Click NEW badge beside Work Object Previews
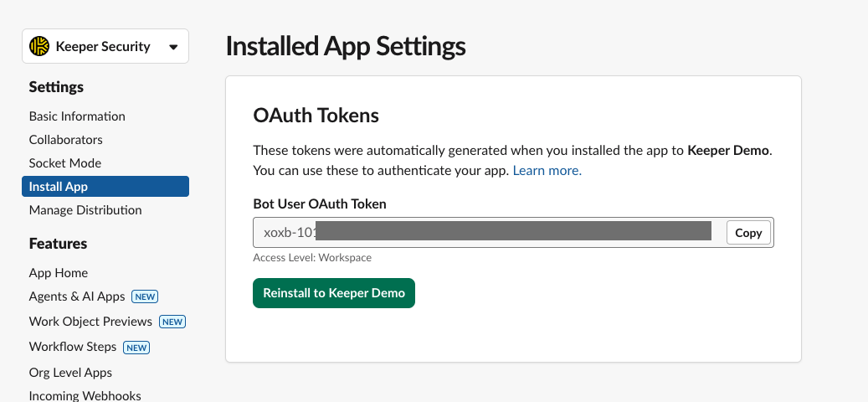This screenshot has height=402, width=868. [172, 322]
